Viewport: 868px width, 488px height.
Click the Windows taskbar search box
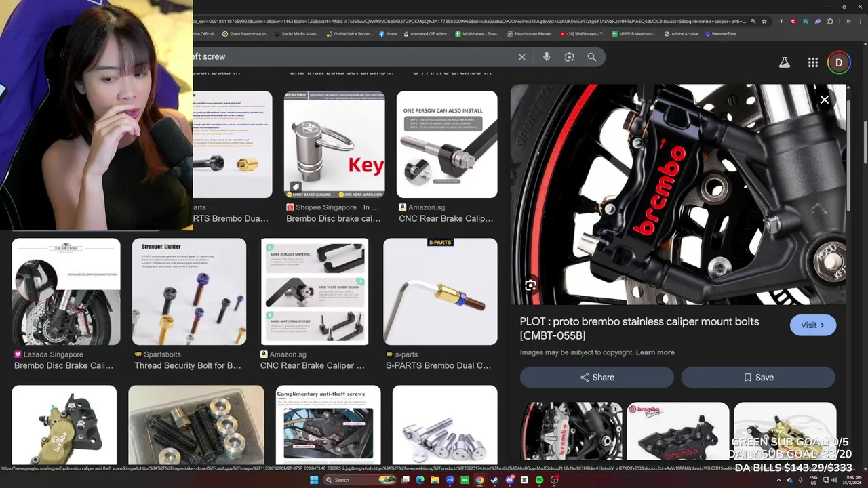pos(359,480)
